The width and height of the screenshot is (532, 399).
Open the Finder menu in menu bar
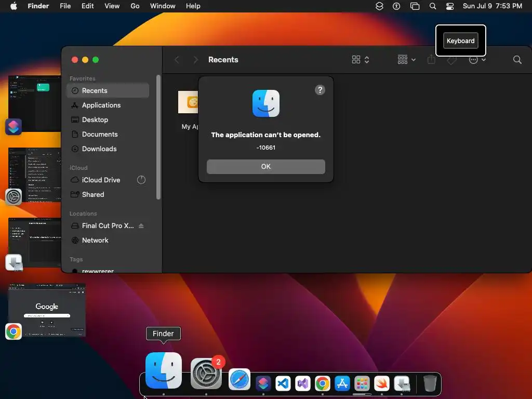pos(38,6)
